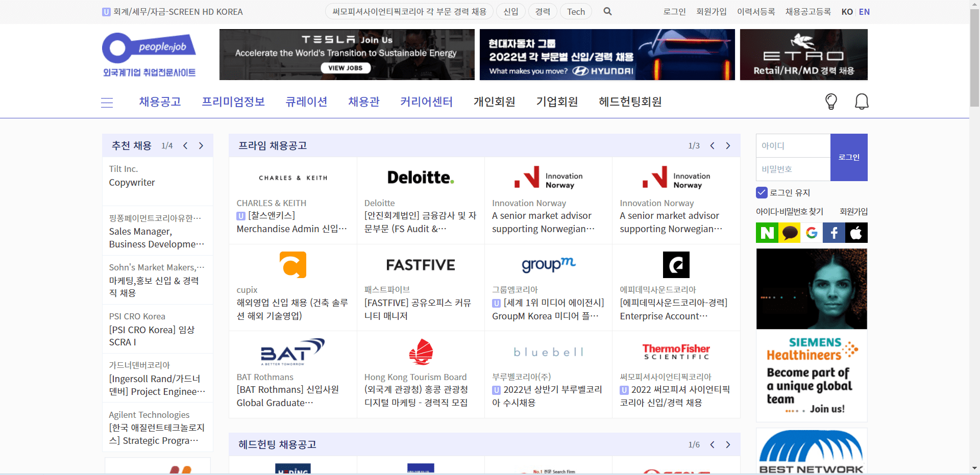The width and height of the screenshot is (980, 475).
Task: Click the Deloitte company logo
Action: point(420,177)
